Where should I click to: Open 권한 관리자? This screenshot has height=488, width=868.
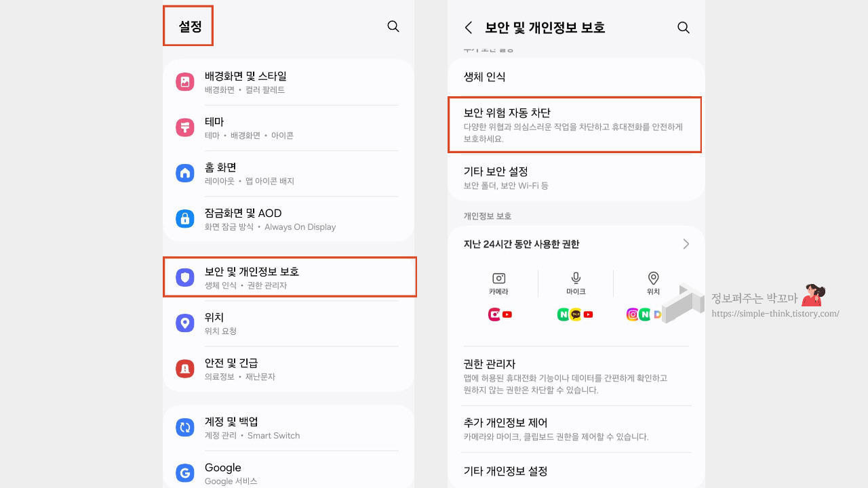[x=576, y=376]
